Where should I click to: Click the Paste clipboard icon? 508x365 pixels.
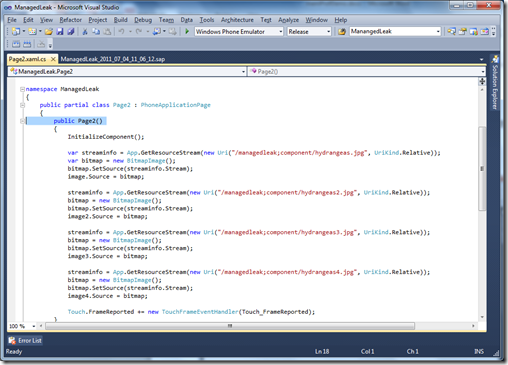107,31
